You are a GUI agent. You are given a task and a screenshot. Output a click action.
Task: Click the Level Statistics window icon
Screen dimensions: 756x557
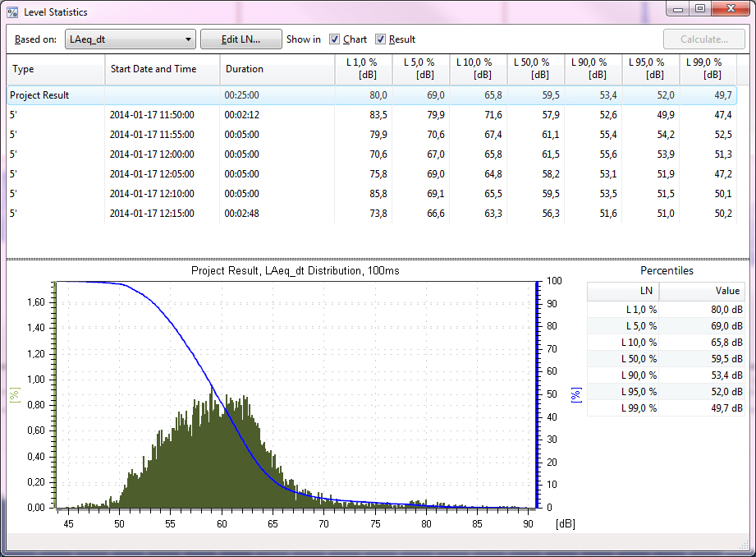pos(12,12)
